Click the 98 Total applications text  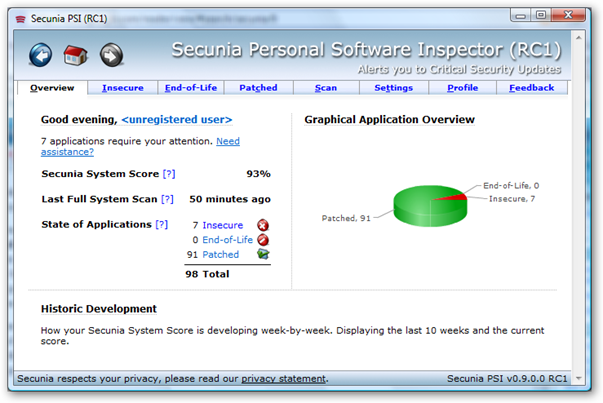pos(207,274)
